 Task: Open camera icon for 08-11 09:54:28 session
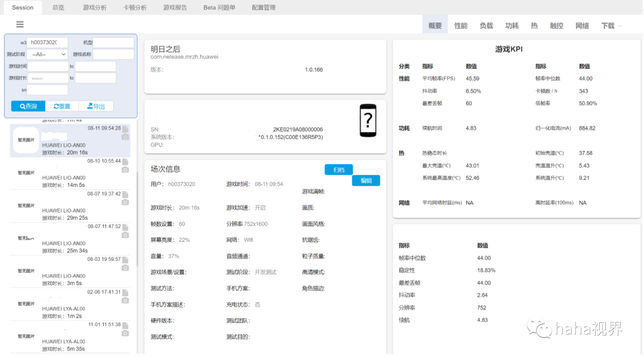click(x=125, y=137)
